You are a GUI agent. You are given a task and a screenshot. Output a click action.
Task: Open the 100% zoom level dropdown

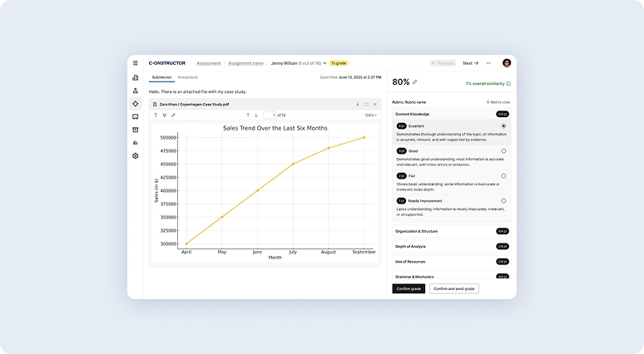369,115
